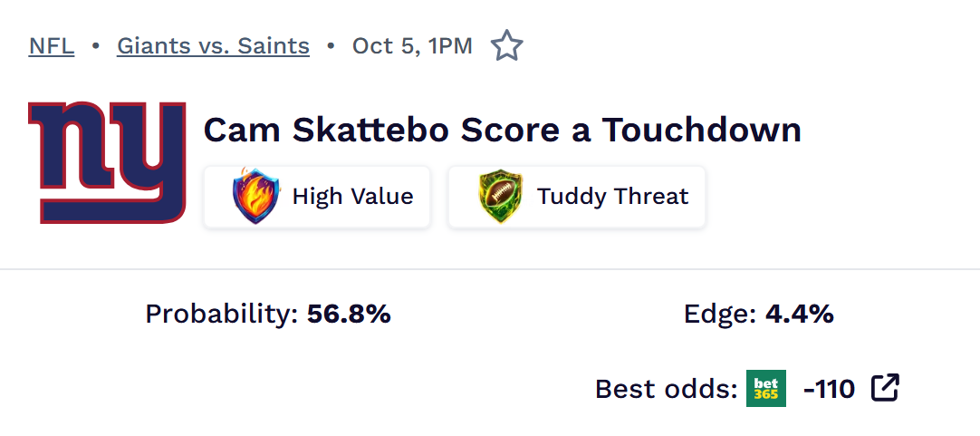This screenshot has width=980, height=436.
Task: Click the New York Giants team logo
Action: point(108,161)
